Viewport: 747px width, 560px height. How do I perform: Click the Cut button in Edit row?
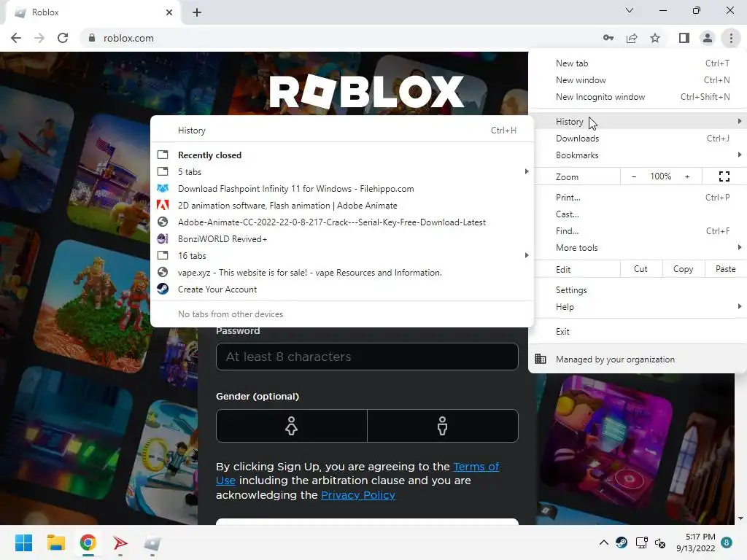640,269
